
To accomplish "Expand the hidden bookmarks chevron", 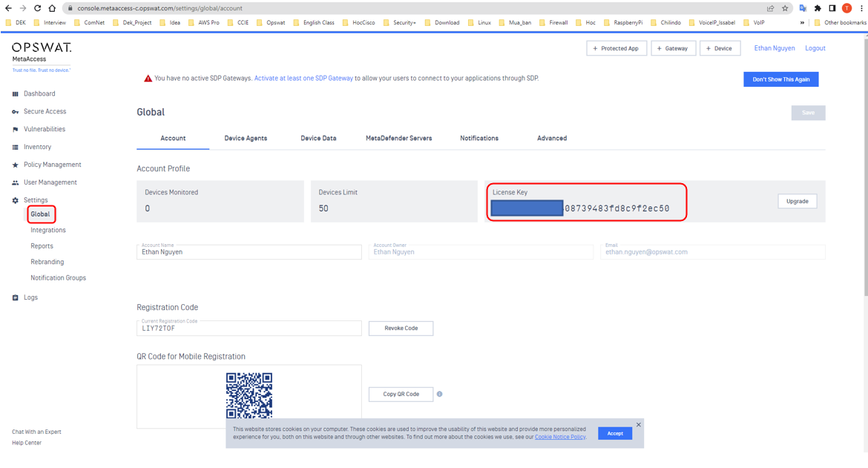I will 802,23.
